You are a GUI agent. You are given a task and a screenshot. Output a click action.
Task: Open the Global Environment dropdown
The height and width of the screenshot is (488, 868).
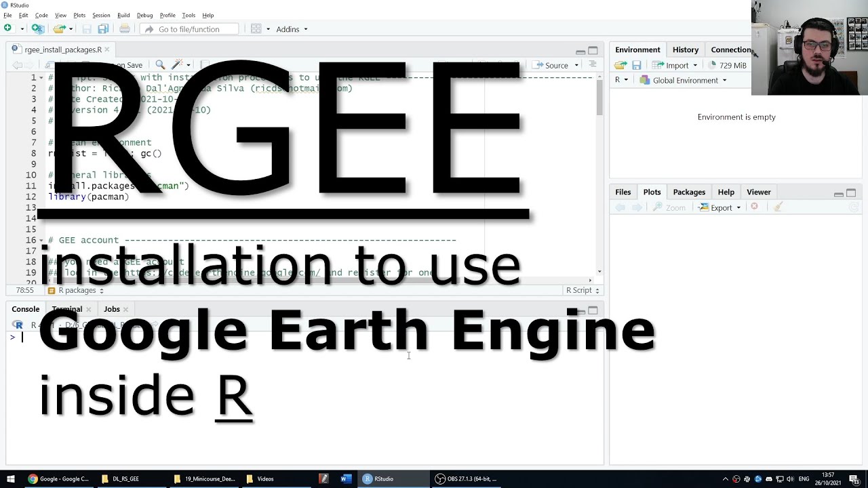click(x=684, y=80)
